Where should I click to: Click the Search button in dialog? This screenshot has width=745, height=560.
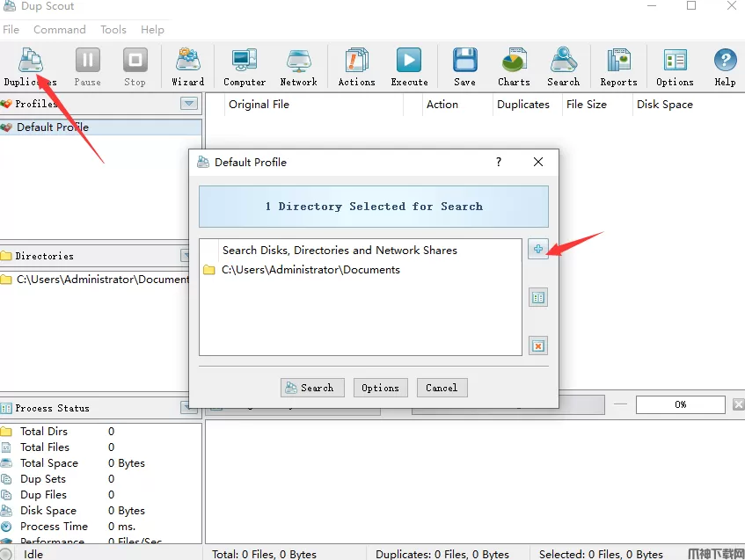(x=312, y=388)
